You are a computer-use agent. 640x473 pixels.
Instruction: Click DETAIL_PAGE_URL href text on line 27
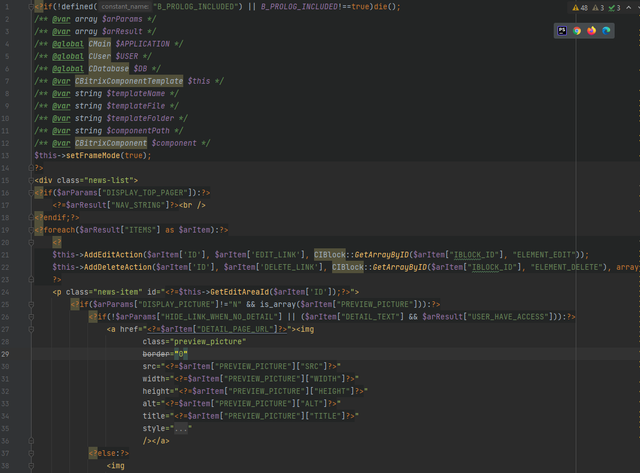pyautogui.click(x=235, y=329)
